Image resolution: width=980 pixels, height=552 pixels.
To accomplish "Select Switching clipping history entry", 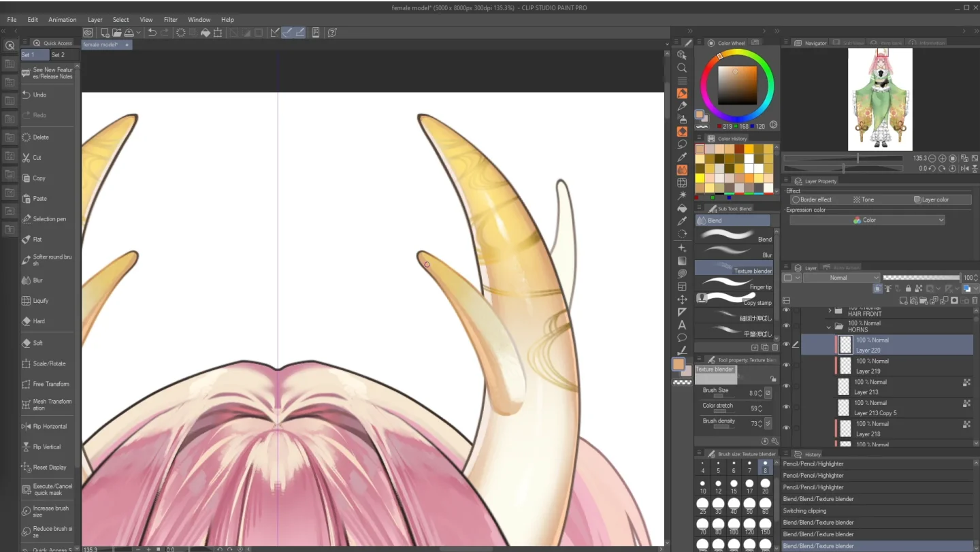I will pyautogui.click(x=878, y=510).
